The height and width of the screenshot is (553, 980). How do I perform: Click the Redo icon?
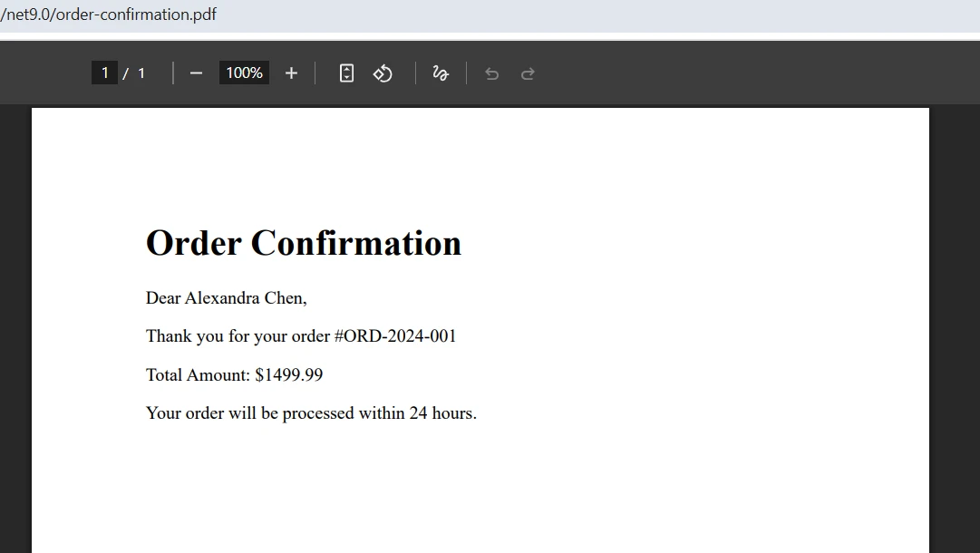pyautogui.click(x=528, y=73)
